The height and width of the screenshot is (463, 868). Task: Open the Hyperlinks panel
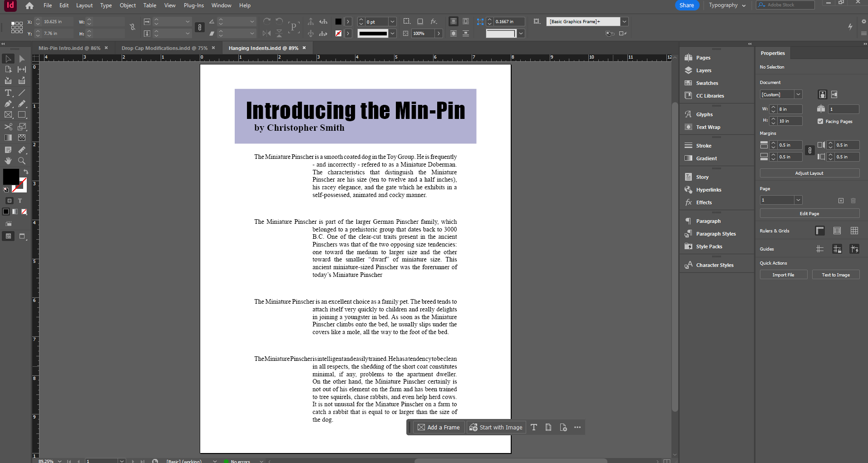(708, 190)
